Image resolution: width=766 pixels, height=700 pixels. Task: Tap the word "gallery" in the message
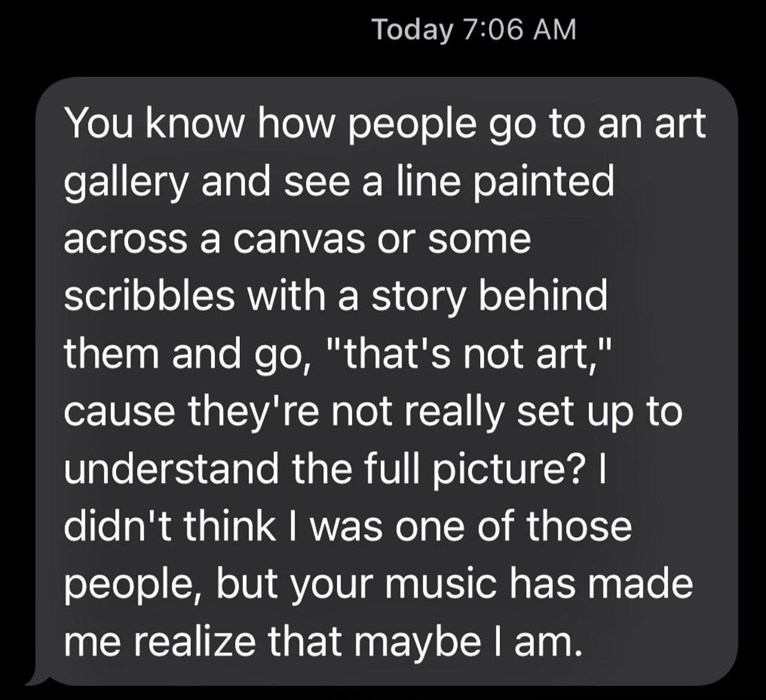tap(125, 183)
